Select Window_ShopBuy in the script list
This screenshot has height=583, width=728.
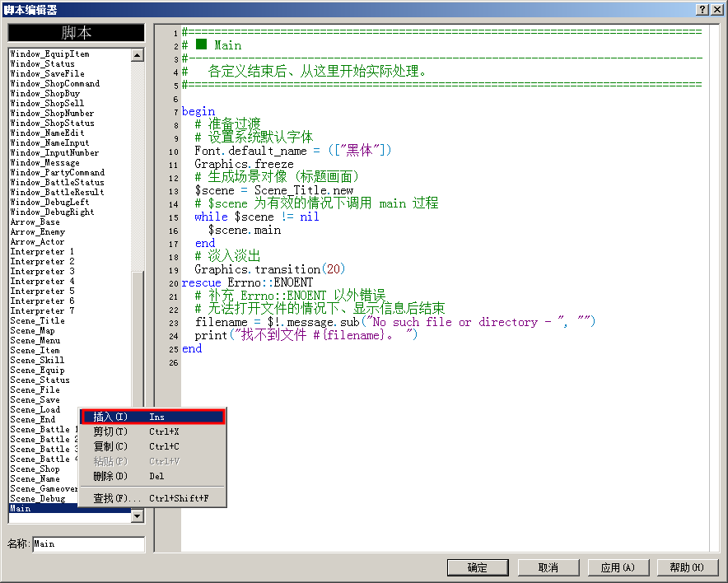point(71,93)
